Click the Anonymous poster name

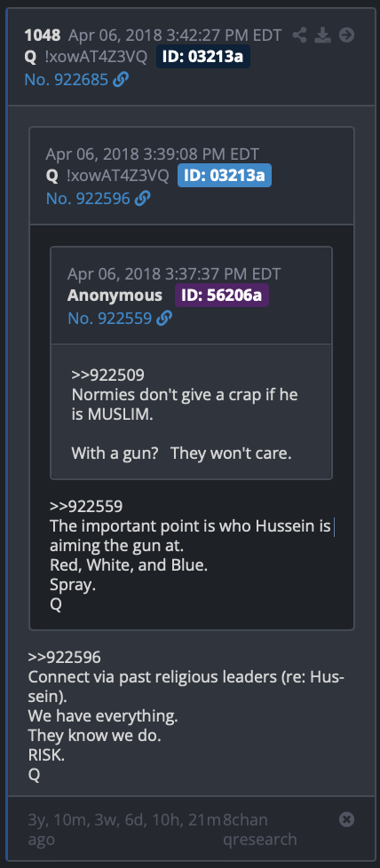click(115, 295)
